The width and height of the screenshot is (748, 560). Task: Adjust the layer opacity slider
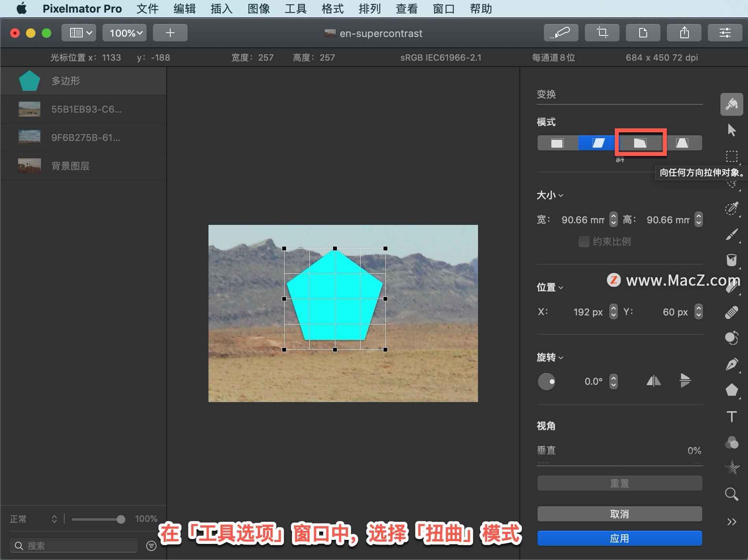98,519
